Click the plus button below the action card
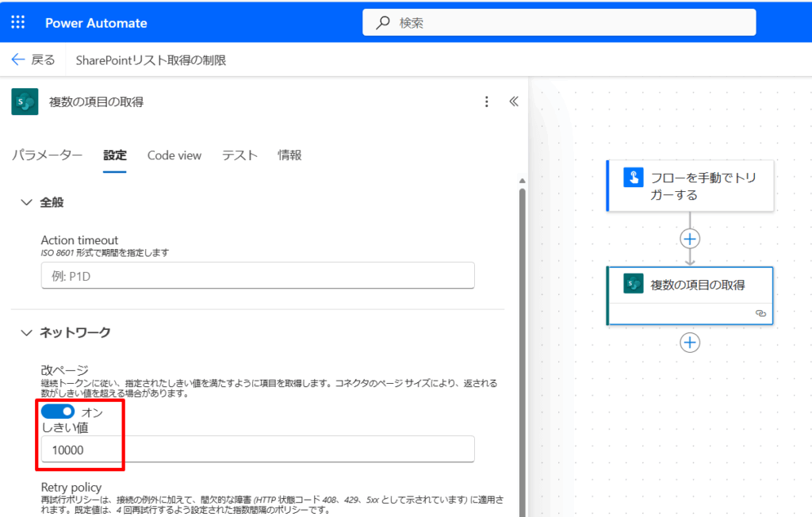The width and height of the screenshot is (812, 517). [x=690, y=343]
